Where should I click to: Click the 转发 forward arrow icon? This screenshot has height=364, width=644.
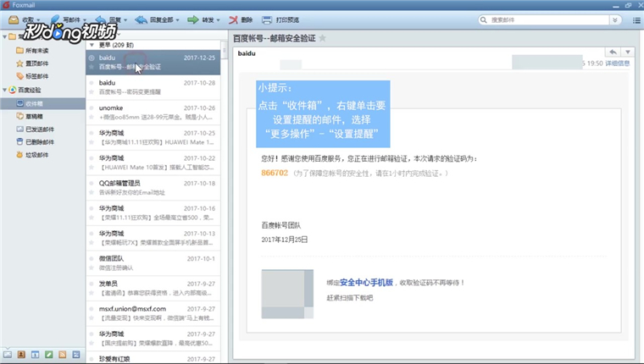[192, 19]
